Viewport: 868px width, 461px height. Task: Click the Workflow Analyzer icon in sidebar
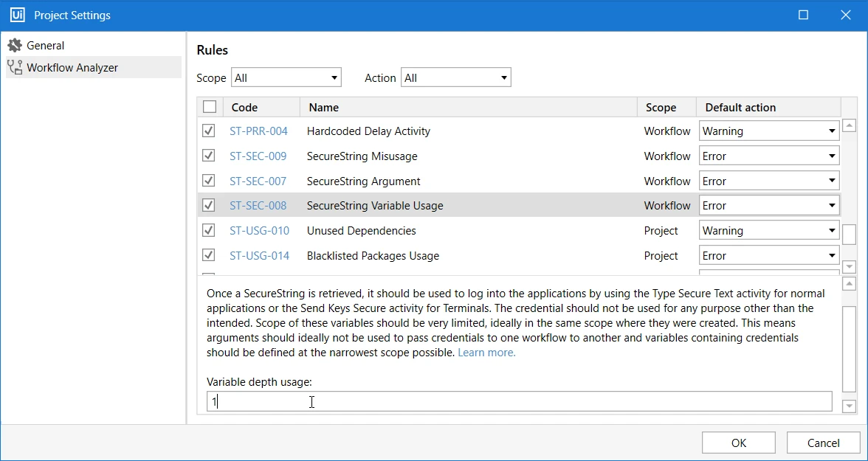pyautogui.click(x=15, y=68)
